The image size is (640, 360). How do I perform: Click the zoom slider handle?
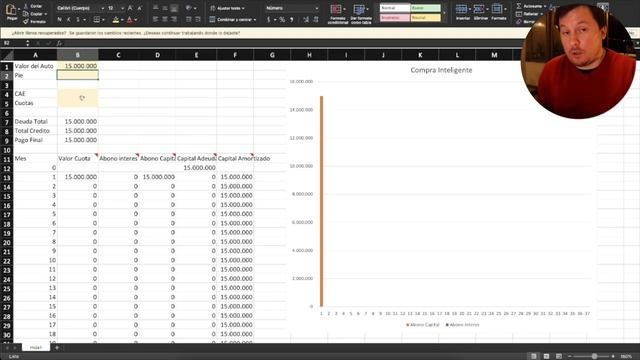[x=594, y=356]
